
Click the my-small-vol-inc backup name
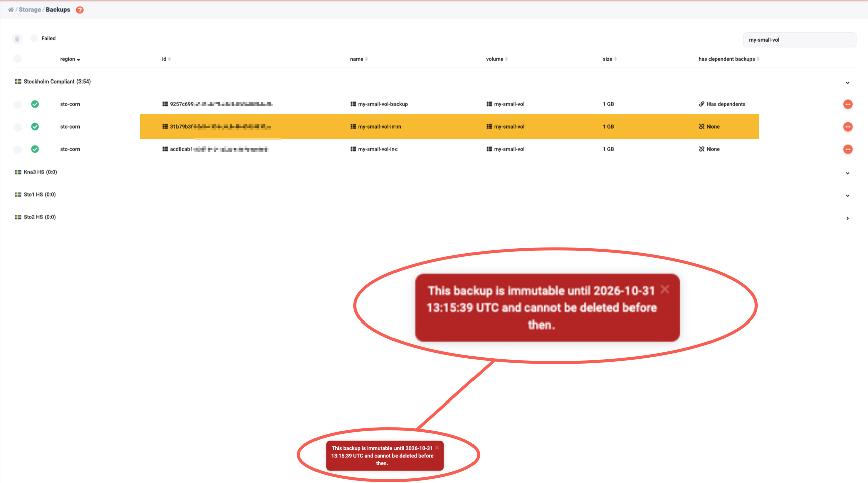coord(378,149)
